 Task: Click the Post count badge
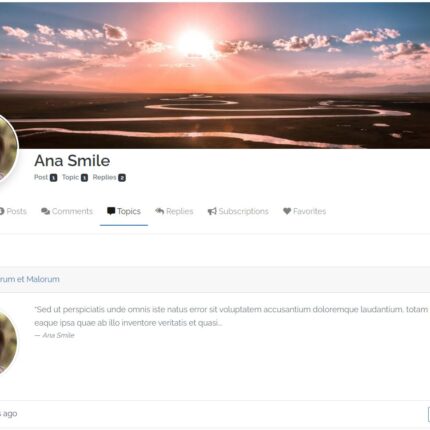pyautogui.click(x=53, y=178)
